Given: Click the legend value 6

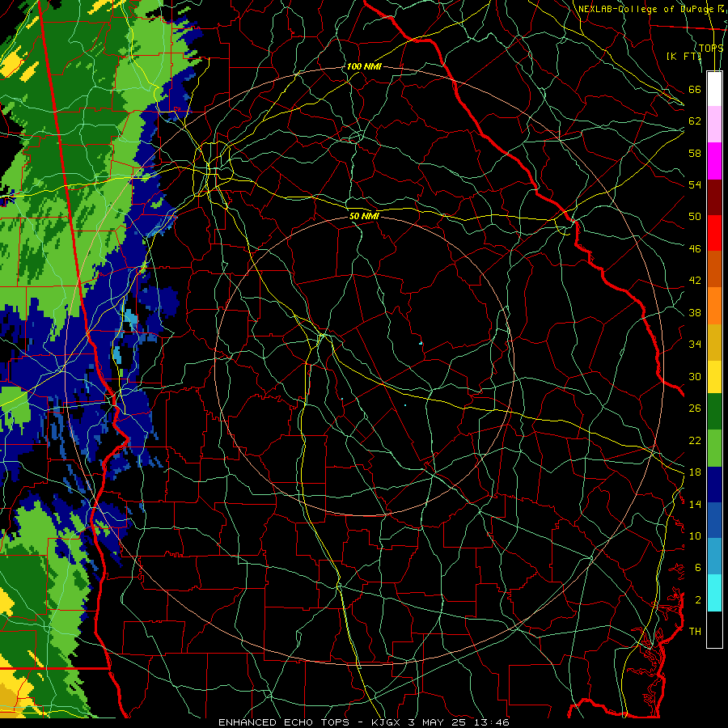Looking at the screenshot, I should pos(698,567).
